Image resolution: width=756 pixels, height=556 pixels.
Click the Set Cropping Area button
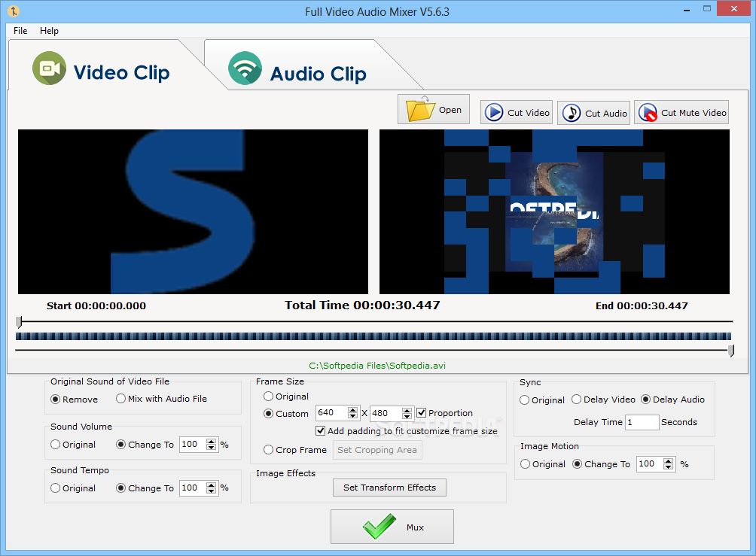tap(377, 450)
